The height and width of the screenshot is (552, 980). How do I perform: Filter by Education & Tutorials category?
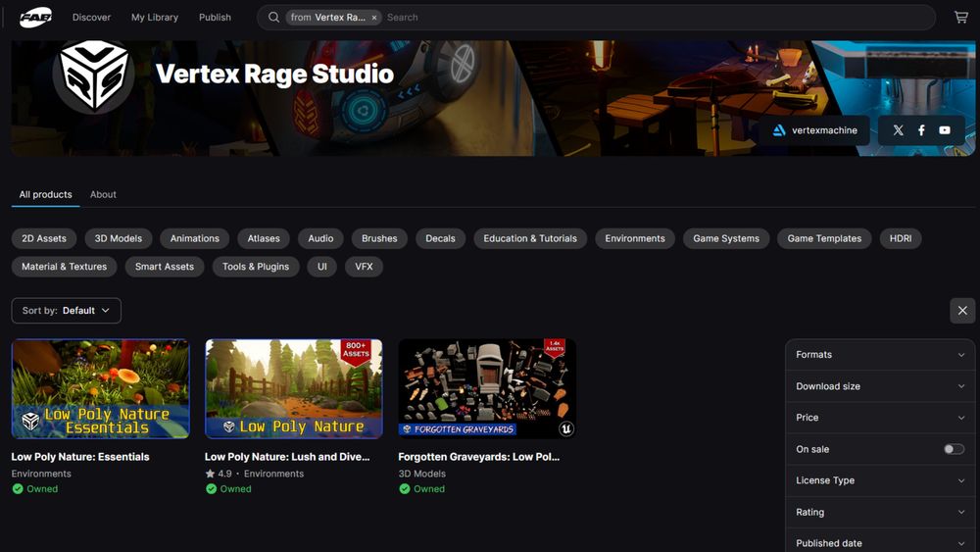click(530, 238)
